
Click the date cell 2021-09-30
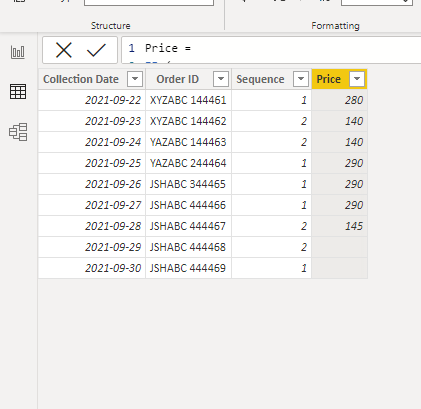click(92, 268)
